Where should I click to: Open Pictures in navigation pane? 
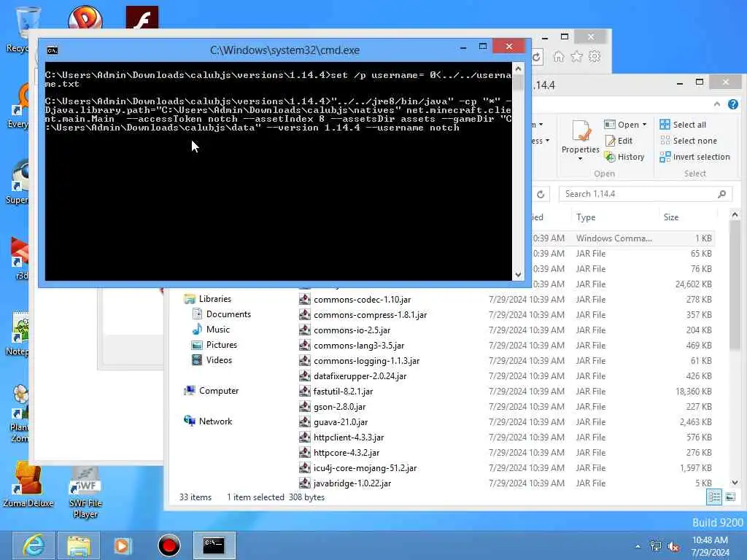(214, 345)
